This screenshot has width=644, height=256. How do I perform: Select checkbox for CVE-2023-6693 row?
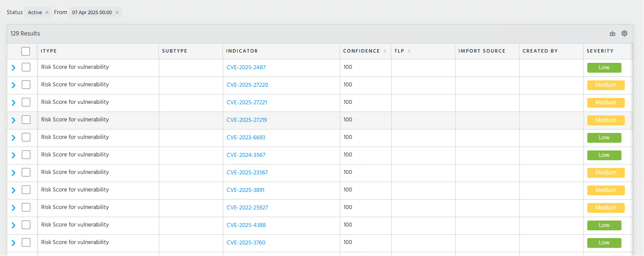click(26, 137)
